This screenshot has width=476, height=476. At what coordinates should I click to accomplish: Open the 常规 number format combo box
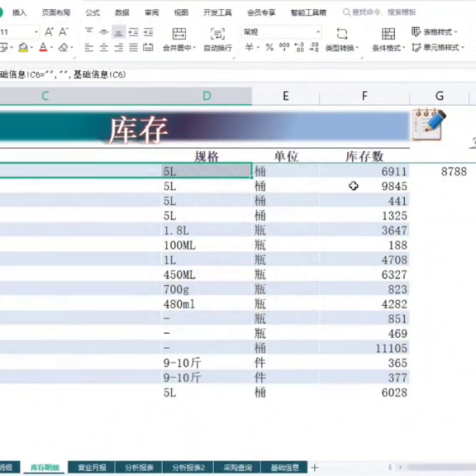282,32
